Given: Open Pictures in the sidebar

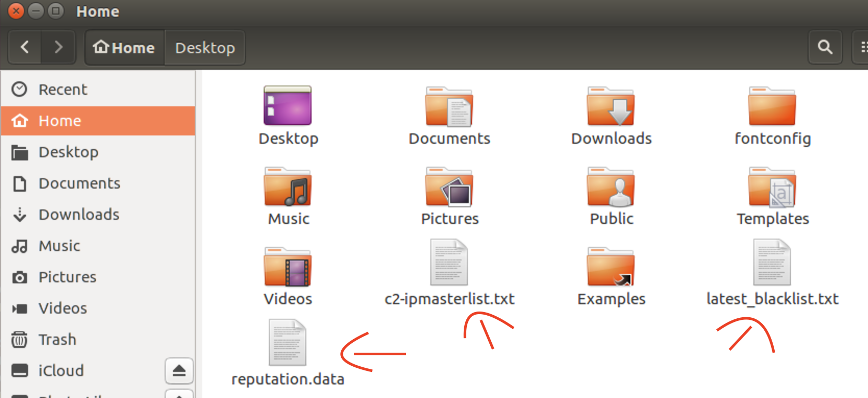Looking at the screenshot, I should [x=67, y=277].
